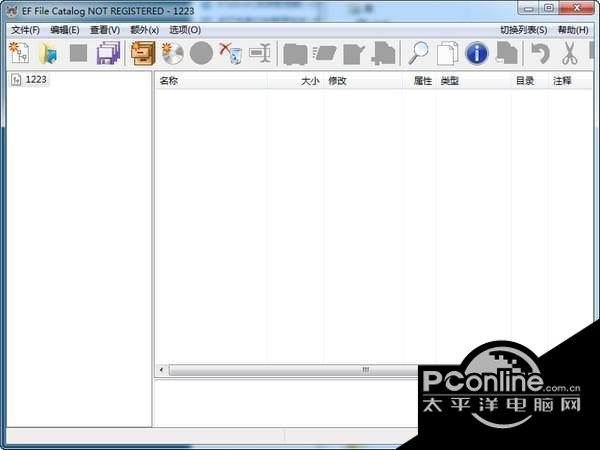600x450 pixels.
Task: Sort by the 属性 column header
Action: pyautogui.click(x=419, y=81)
